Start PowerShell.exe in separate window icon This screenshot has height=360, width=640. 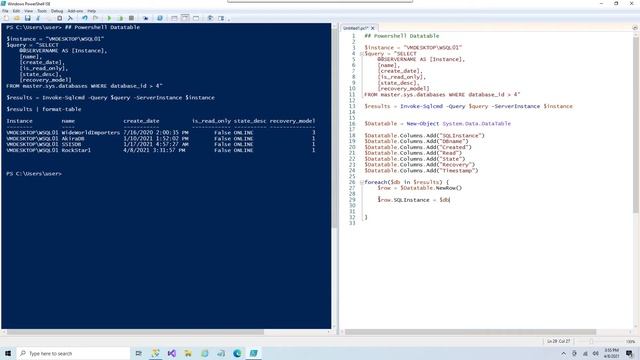160,18
